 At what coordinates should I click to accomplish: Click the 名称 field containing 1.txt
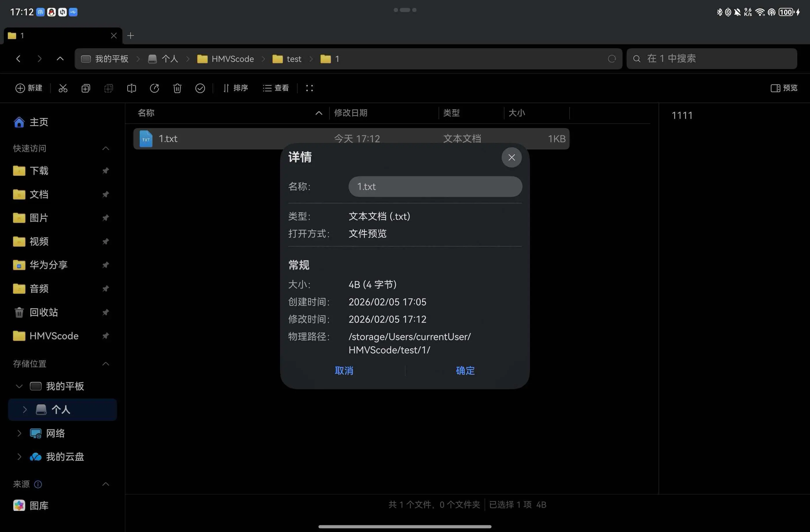click(x=435, y=186)
